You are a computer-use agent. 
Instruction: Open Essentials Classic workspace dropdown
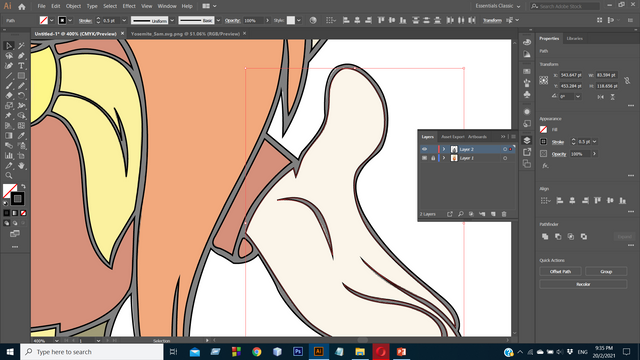[x=498, y=6]
